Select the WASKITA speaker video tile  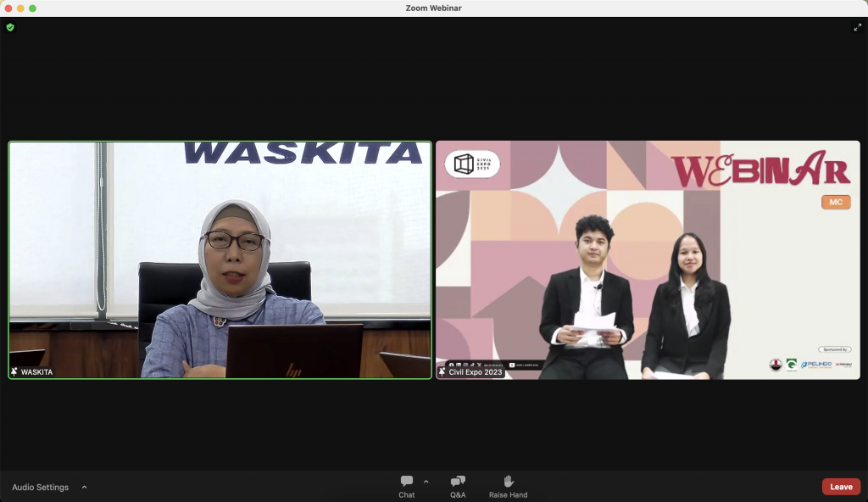click(x=220, y=259)
